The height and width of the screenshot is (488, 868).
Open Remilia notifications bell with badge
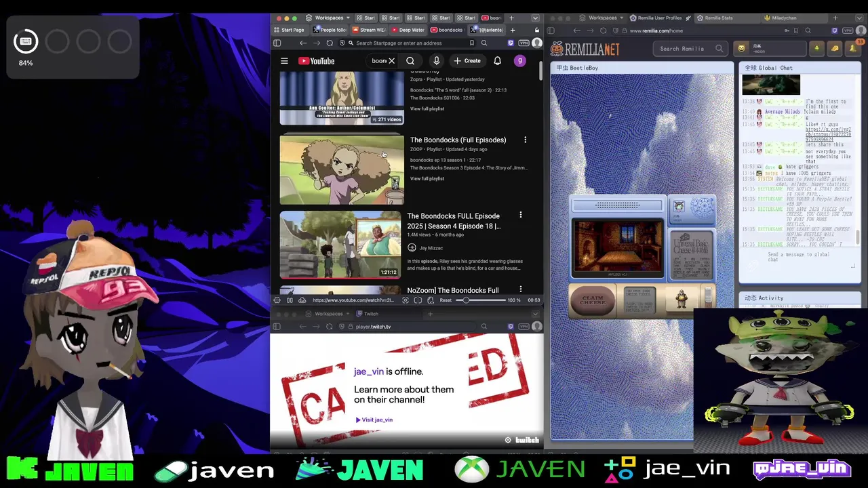853,47
